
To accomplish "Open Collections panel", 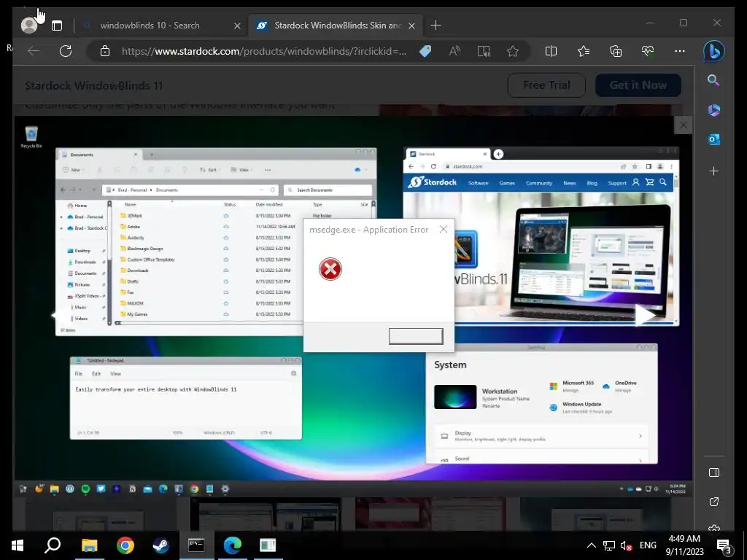I will [x=616, y=52].
